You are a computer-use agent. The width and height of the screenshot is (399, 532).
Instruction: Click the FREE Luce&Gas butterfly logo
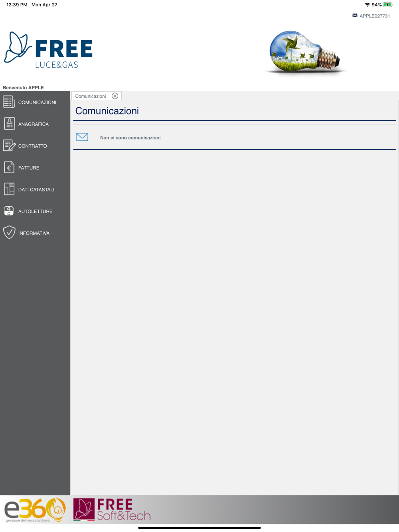click(48, 50)
